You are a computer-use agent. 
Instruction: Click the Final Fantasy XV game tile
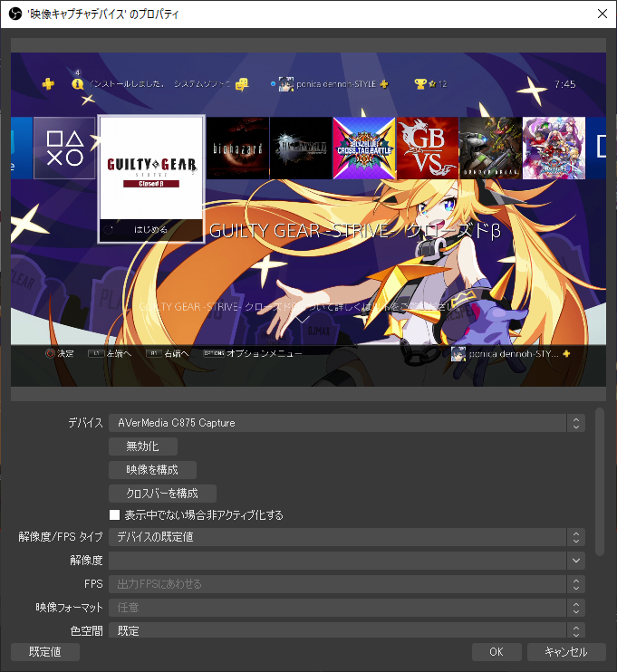[x=301, y=148]
